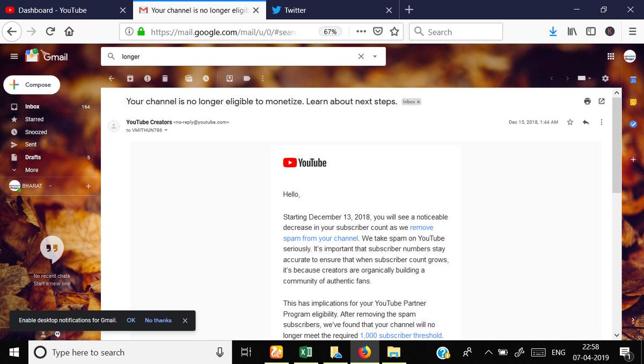Screen dimensions: 644x364
Task: Print all messages in the conversation
Action: [x=587, y=101]
